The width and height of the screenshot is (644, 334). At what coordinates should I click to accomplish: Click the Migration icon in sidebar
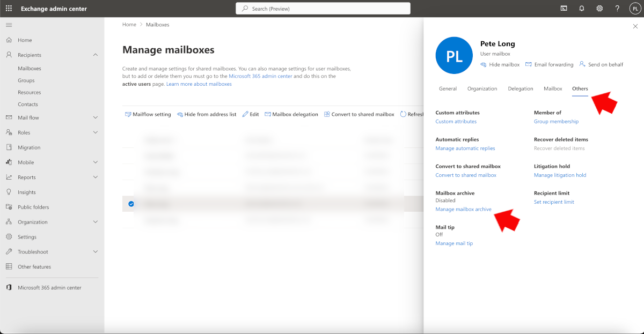(9, 147)
